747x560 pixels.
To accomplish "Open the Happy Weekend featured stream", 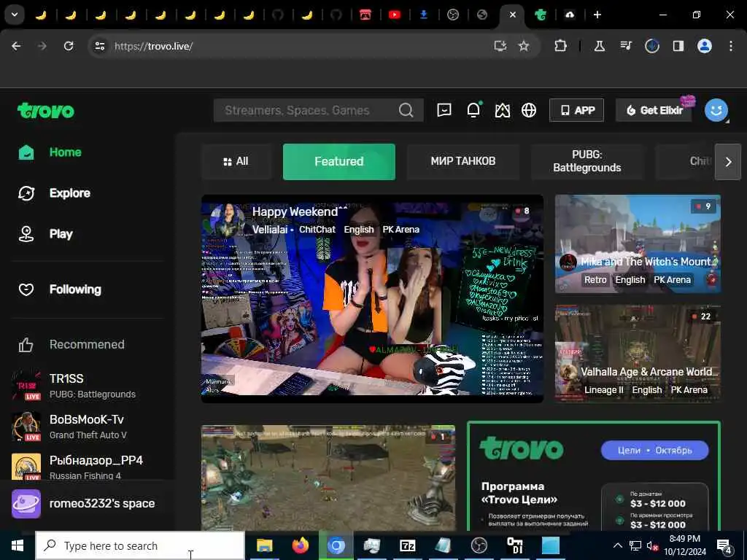I will 372,299.
